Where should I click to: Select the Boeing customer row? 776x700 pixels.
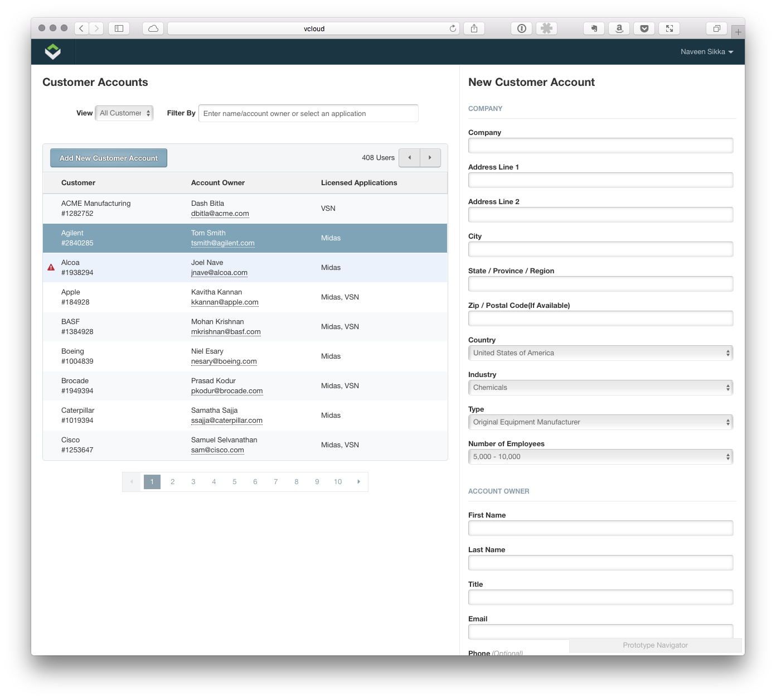[245, 356]
